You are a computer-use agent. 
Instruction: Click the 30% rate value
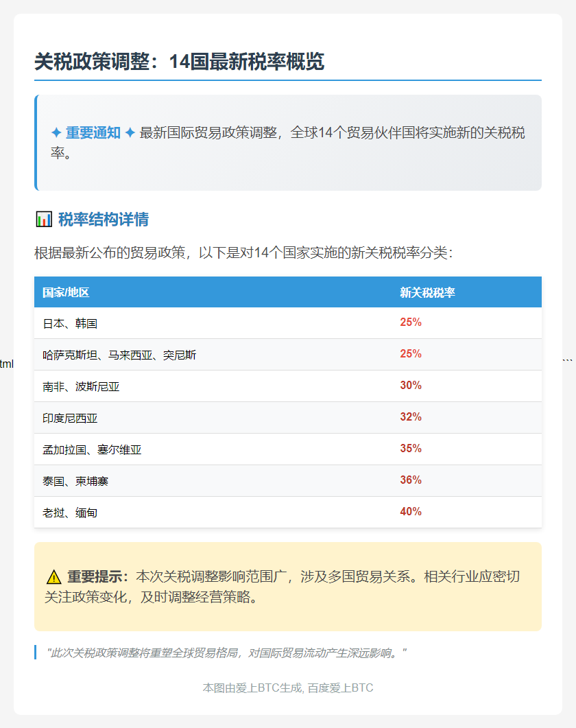click(x=411, y=386)
